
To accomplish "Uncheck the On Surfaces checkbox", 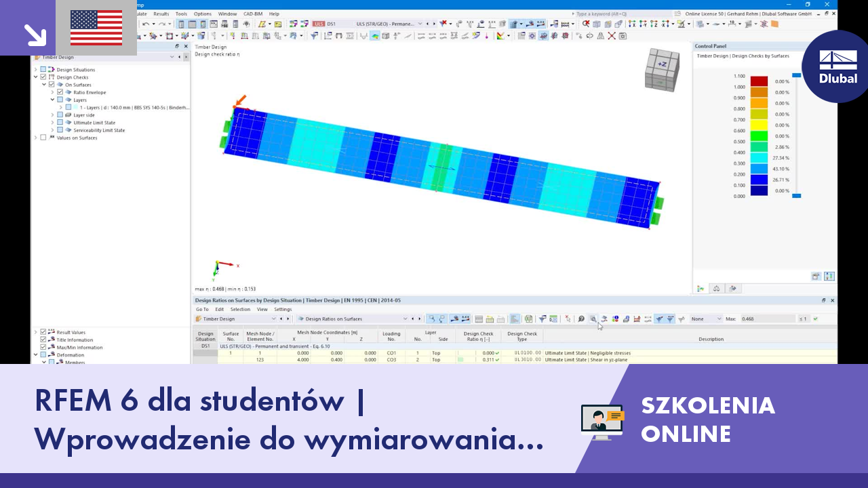I will pyautogui.click(x=52, y=85).
